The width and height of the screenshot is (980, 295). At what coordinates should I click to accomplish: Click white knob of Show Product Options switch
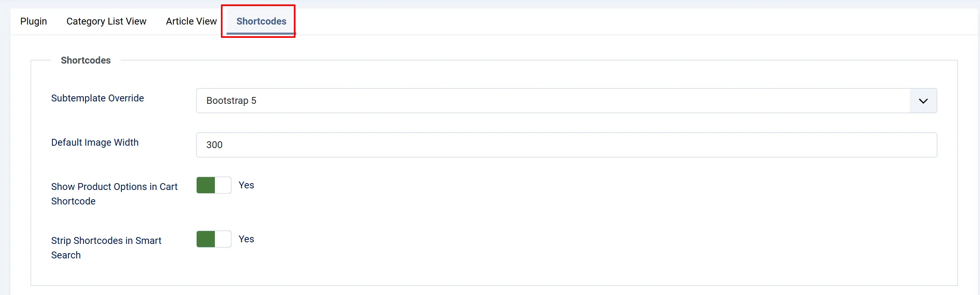click(x=223, y=185)
